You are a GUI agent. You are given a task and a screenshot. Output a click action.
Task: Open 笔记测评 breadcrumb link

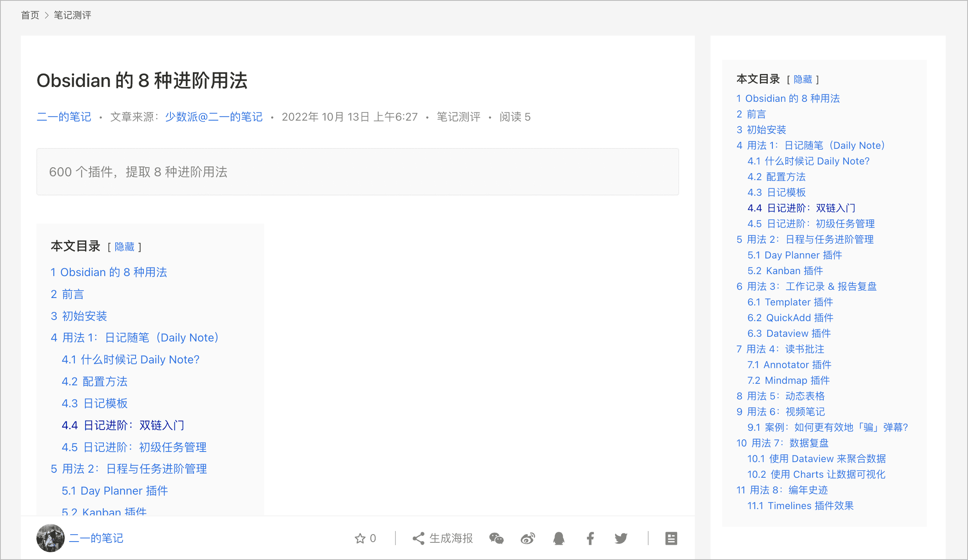pos(73,15)
